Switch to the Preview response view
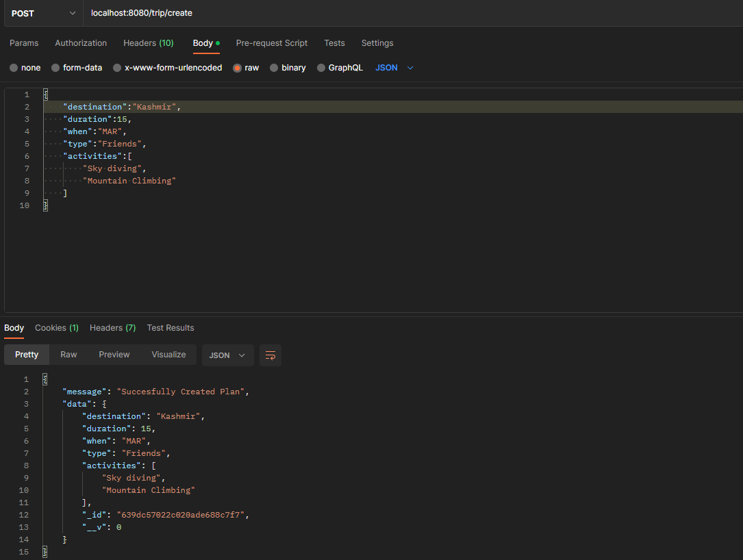743x560 pixels. 114,355
